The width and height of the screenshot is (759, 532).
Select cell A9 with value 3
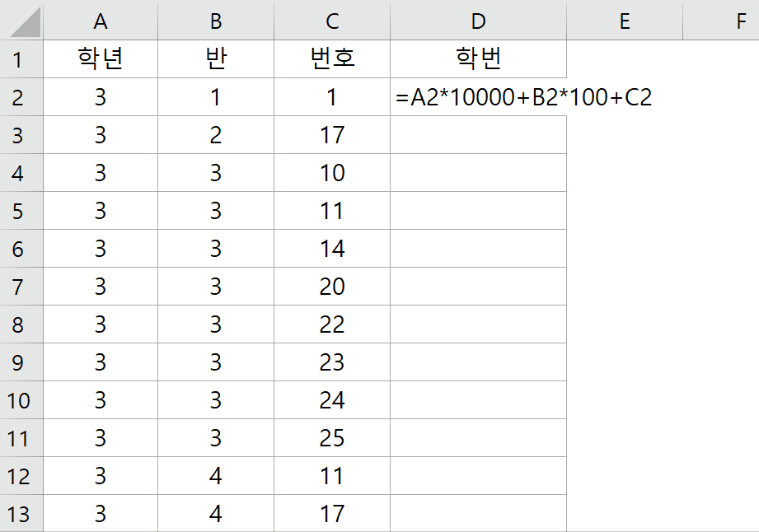coord(101,362)
